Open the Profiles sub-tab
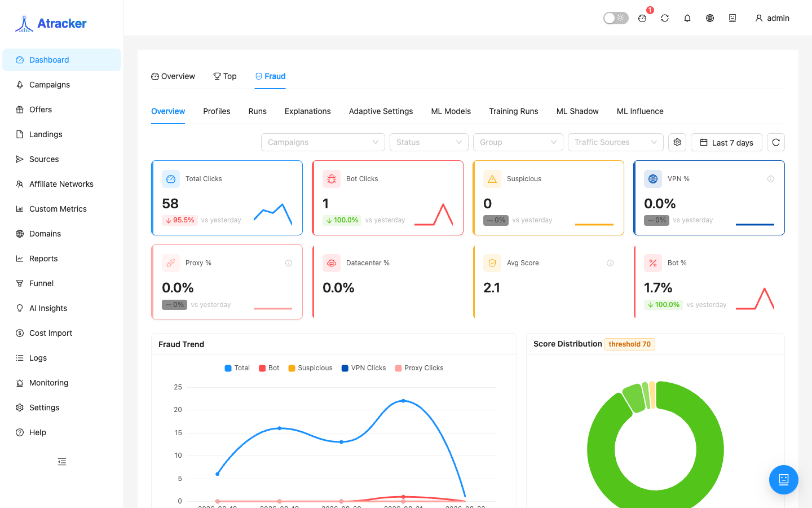The height and width of the screenshot is (508, 812). coord(217,111)
